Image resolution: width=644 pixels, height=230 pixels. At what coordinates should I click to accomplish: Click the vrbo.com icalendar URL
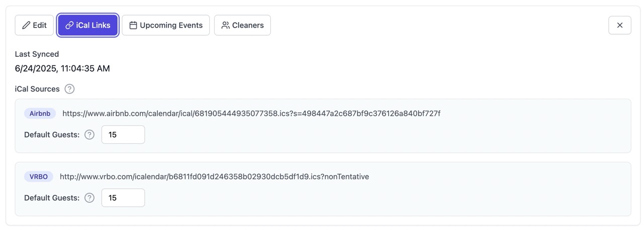click(x=214, y=177)
